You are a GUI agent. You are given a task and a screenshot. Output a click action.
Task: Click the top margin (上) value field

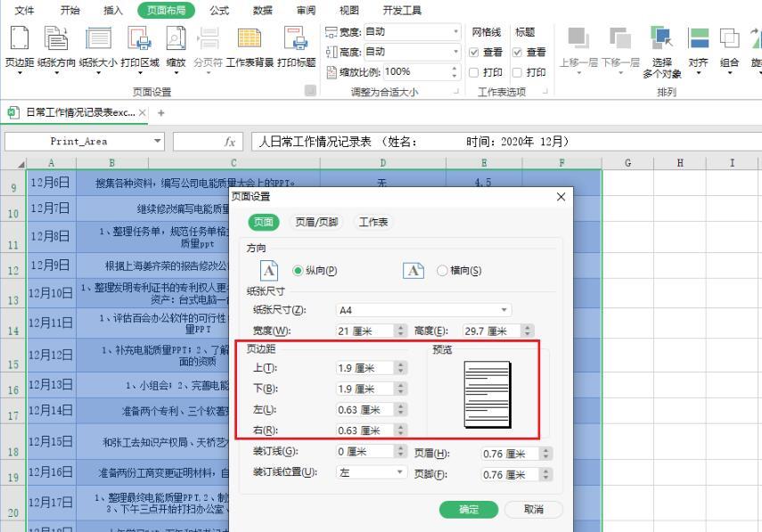365,368
